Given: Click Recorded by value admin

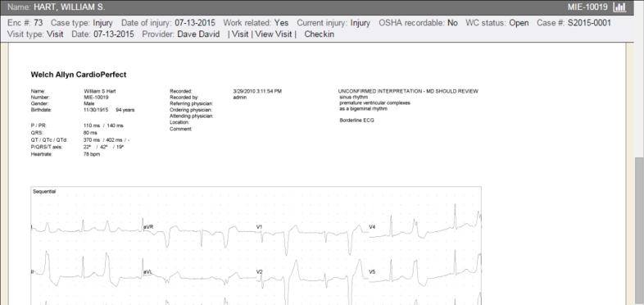Looking at the screenshot, I should (240, 98).
